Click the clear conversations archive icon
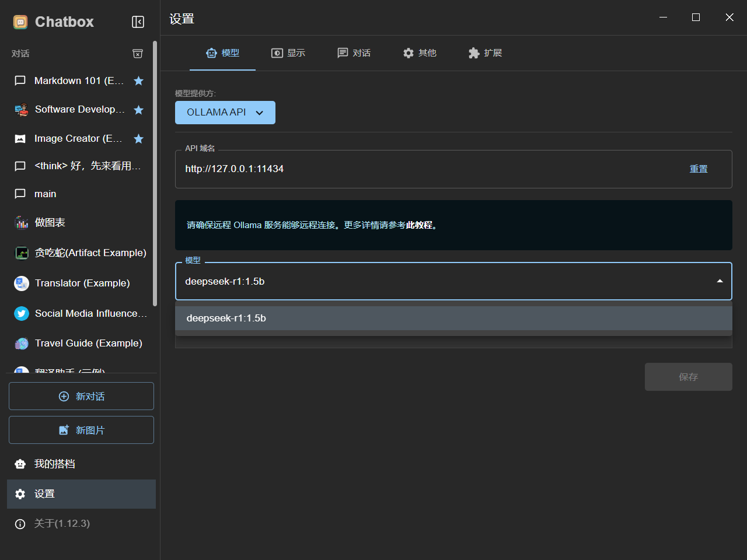 138,54
